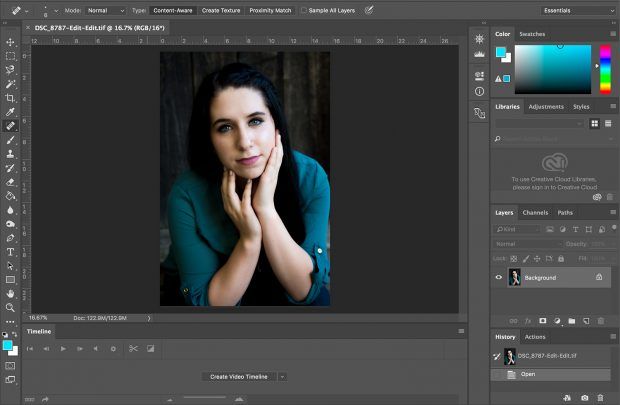Hide the Background layer with eye icon
This screenshot has width=620, height=405.
click(x=500, y=277)
